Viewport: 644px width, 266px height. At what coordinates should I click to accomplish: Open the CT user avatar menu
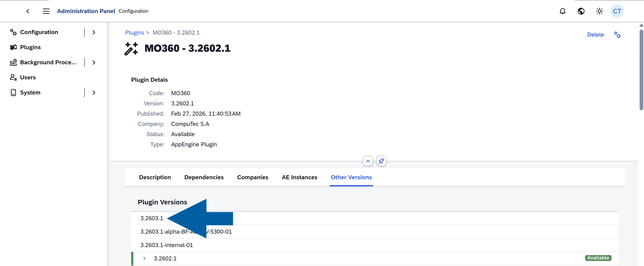pos(617,11)
